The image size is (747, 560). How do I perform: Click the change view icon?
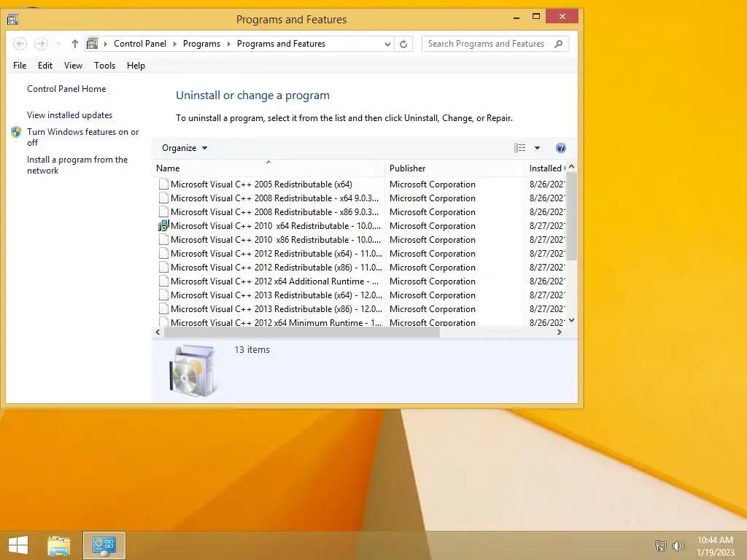pos(519,148)
